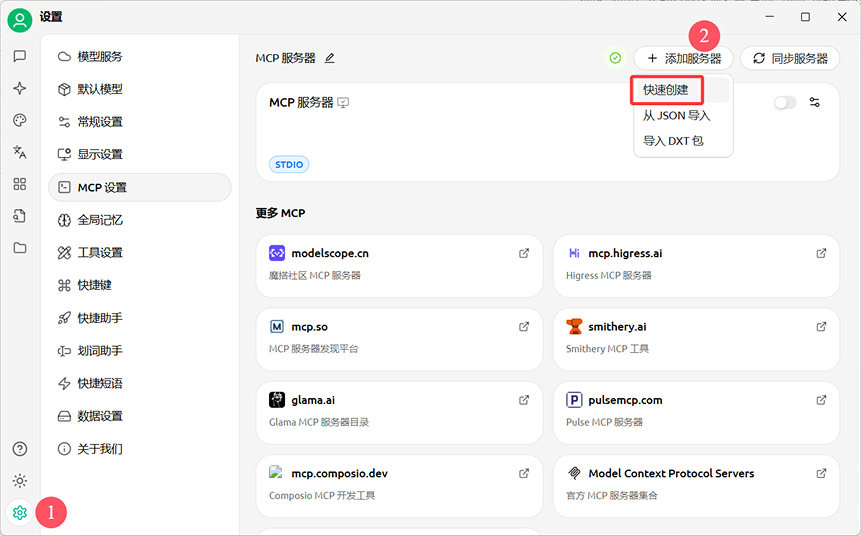Go to the 全局记忆 settings section

coord(100,220)
